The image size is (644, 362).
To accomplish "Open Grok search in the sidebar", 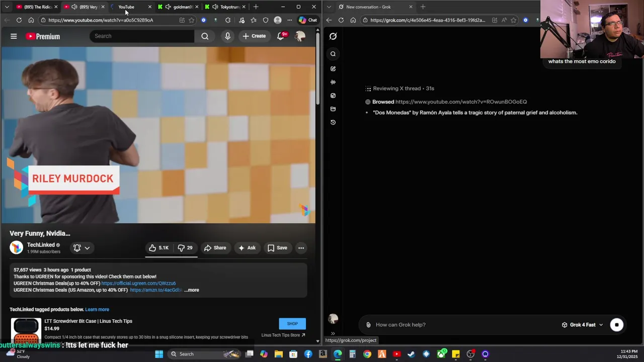I will tap(333, 54).
